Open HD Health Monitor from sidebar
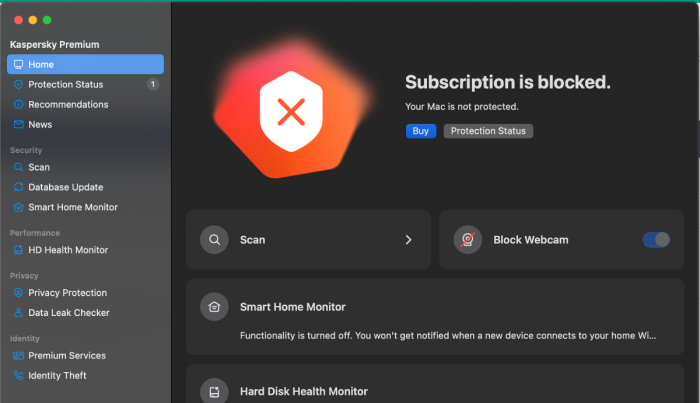The width and height of the screenshot is (700, 403). 85,250
